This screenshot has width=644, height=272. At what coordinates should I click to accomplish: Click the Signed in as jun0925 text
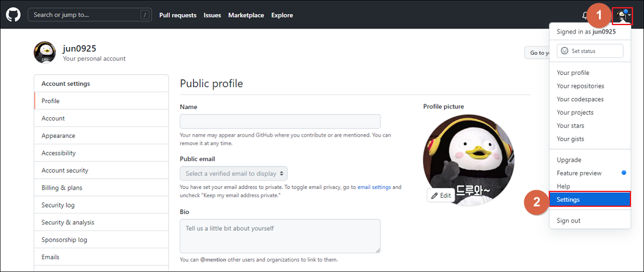click(x=586, y=32)
